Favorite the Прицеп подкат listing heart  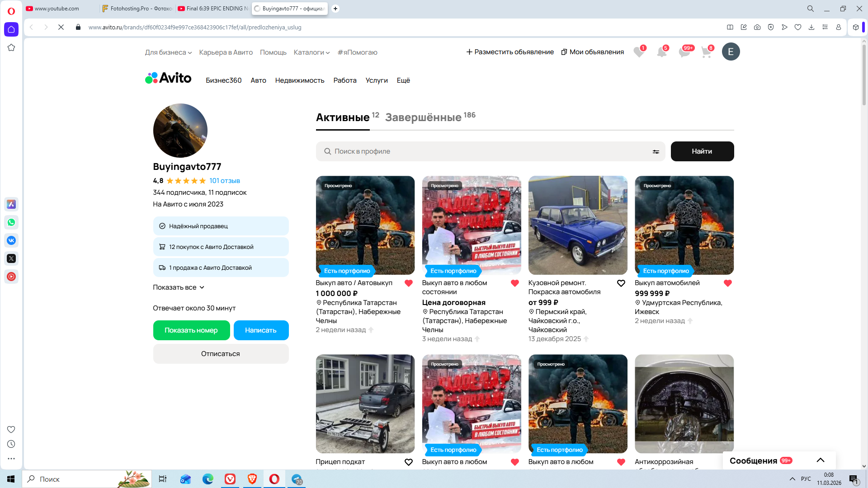pos(409,462)
